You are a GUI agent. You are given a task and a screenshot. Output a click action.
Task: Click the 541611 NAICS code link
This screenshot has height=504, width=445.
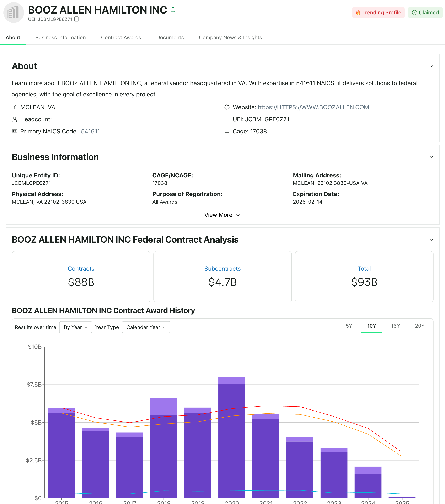point(91,131)
